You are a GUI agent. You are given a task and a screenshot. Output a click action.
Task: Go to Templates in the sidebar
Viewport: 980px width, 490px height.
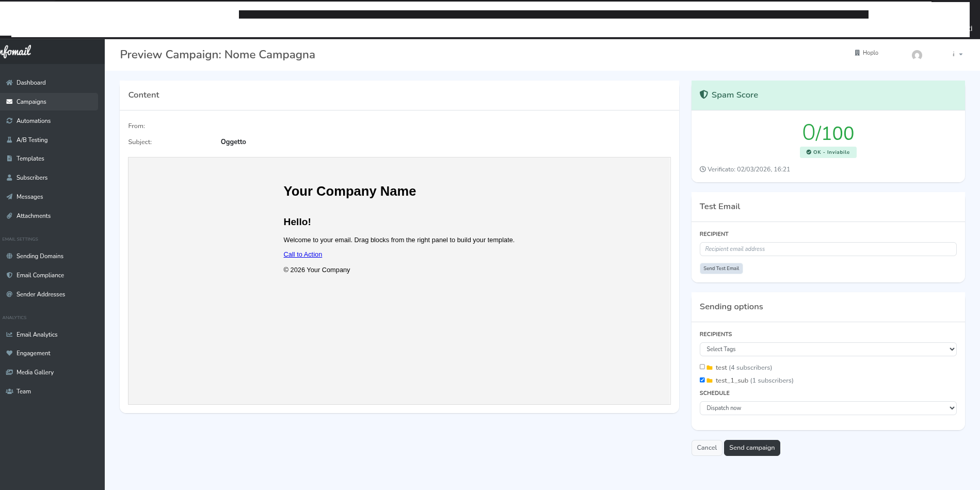pos(30,159)
